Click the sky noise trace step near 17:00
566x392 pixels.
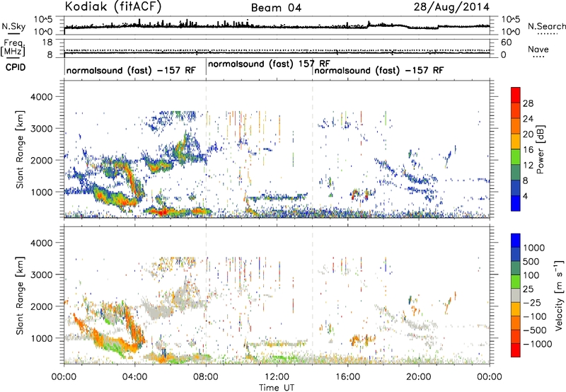369,24
